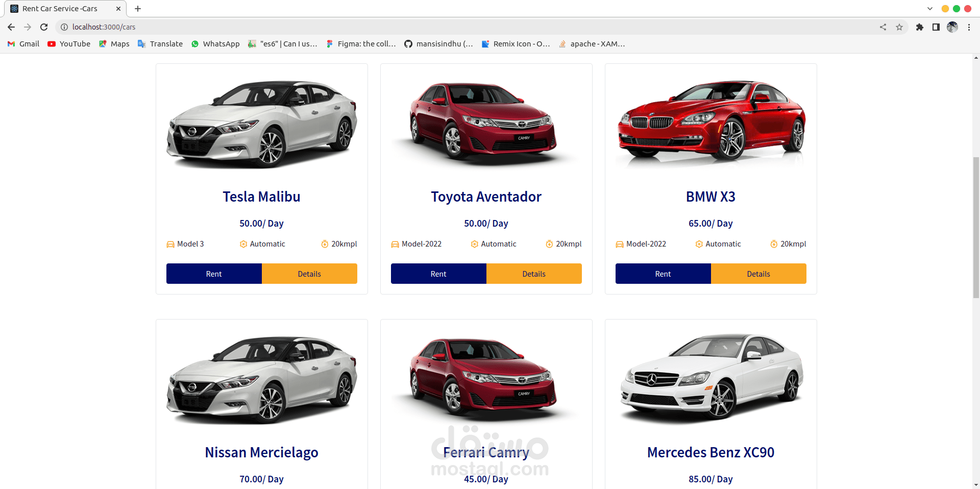The image size is (980, 489).
Task: Bookmark this page with the star icon
Action: 899,27
